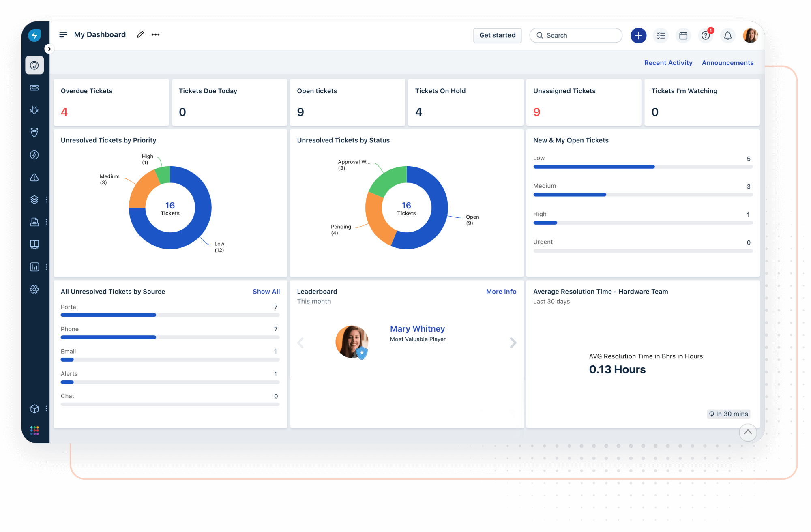Click Show All for tickets by source
The image size is (811, 532).
pos(266,292)
